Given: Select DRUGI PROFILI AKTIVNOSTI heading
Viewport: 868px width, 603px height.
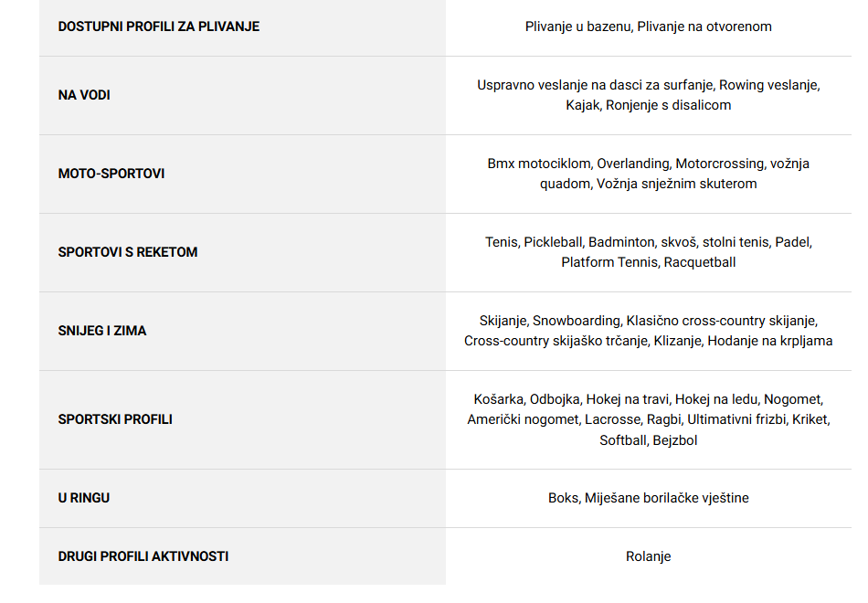Looking at the screenshot, I should pos(143,556).
